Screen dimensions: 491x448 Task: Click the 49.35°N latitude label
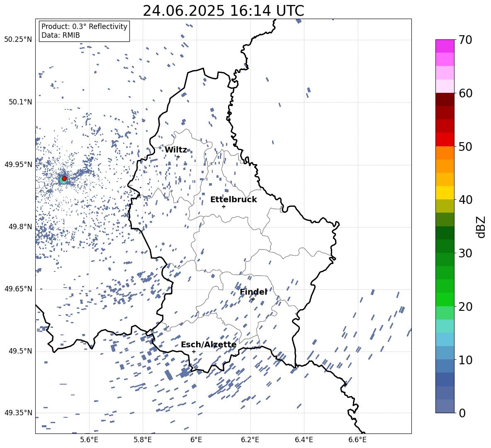(x=18, y=413)
